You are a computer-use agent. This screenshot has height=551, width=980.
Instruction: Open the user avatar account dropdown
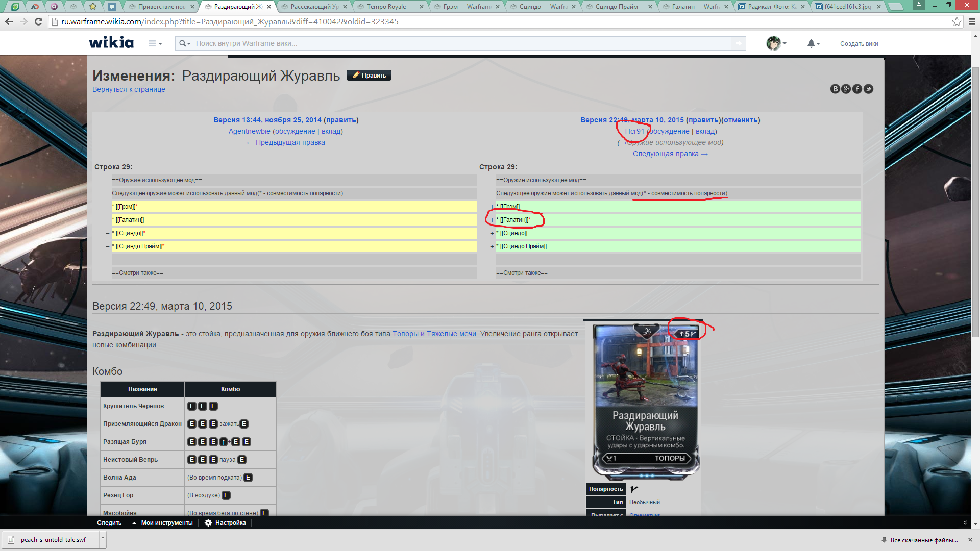(776, 43)
